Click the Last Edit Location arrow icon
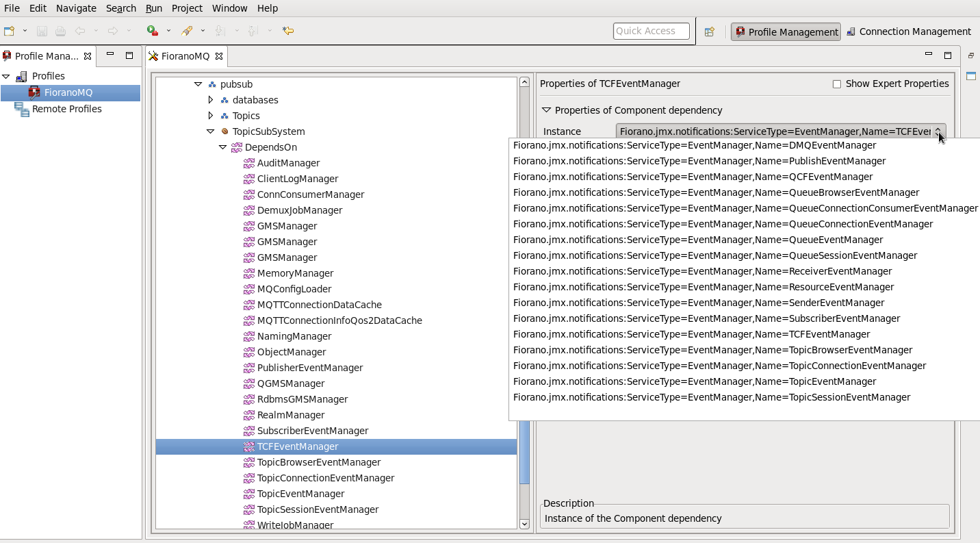This screenshot has height=543, width=980. 288,31
